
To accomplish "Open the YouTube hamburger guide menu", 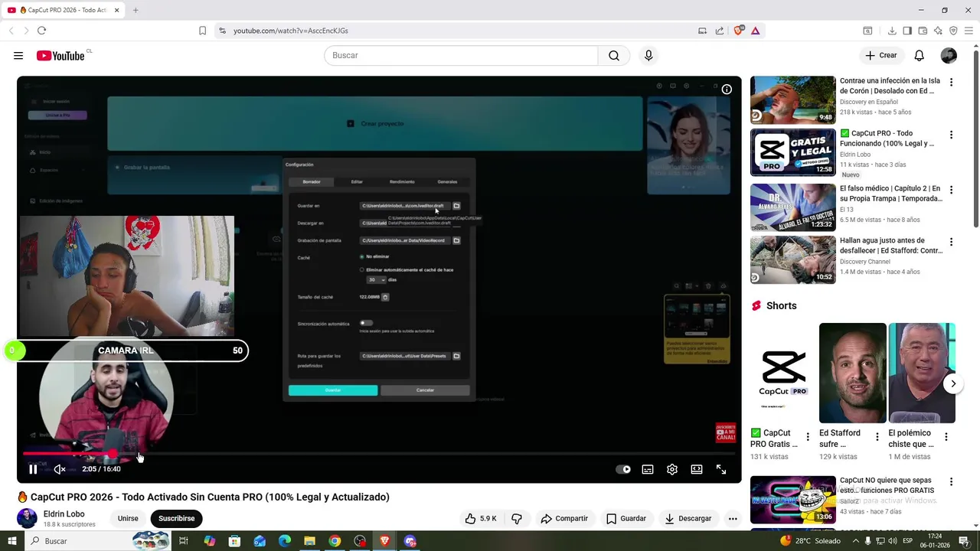I will [18, 55].
